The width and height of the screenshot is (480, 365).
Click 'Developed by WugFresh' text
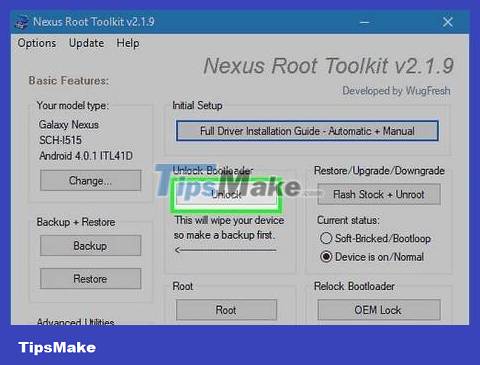(x=396, y=91)
